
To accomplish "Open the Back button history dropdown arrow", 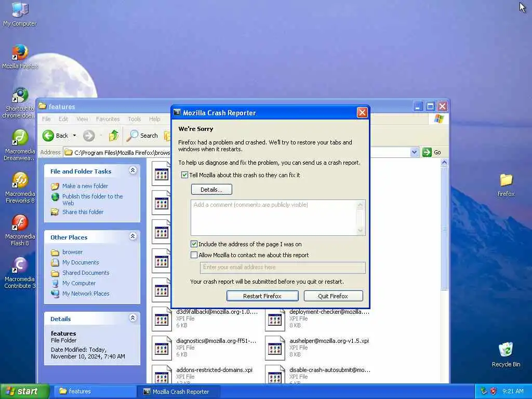I will point(74,136).
